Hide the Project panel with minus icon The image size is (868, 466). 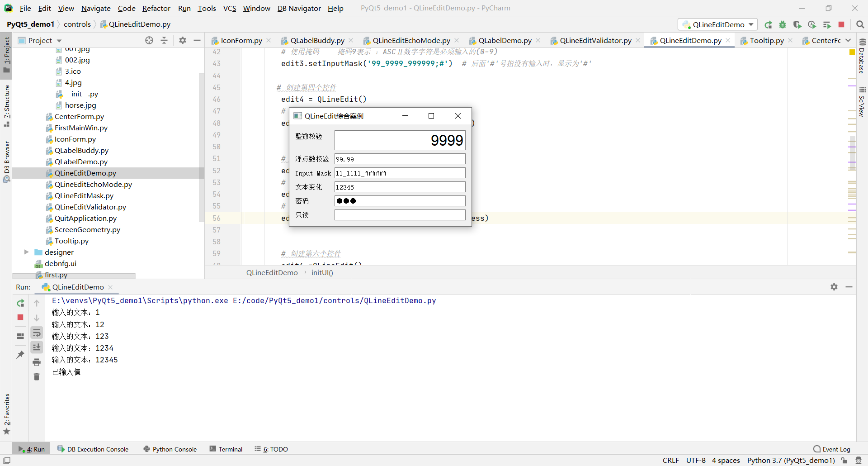click(x=197, y=40)
